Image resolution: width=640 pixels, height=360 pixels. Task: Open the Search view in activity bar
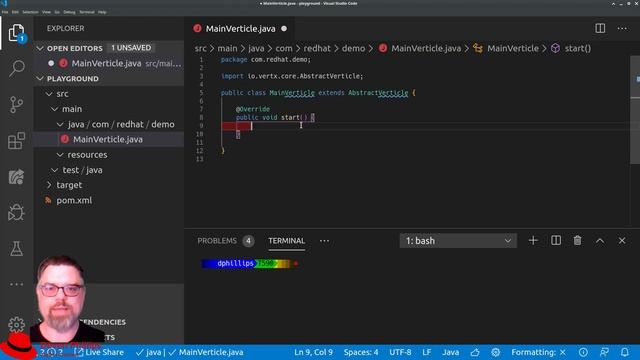[16, 68]
